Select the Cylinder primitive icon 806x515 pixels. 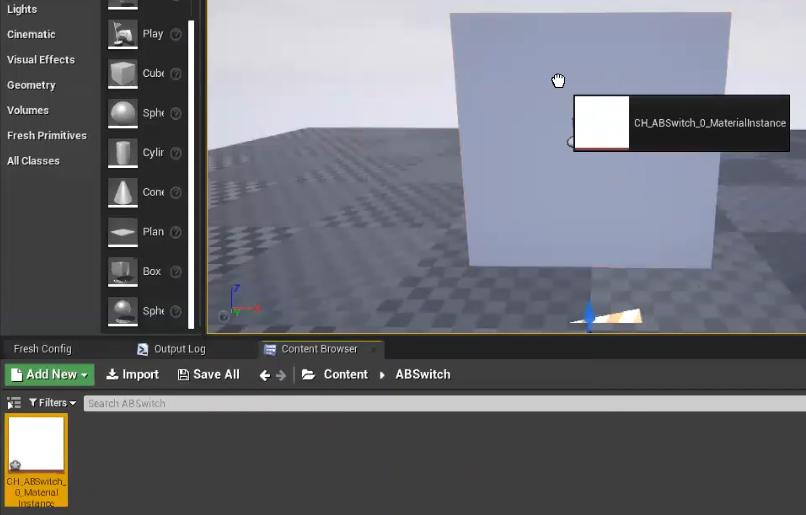pos(123,153)
